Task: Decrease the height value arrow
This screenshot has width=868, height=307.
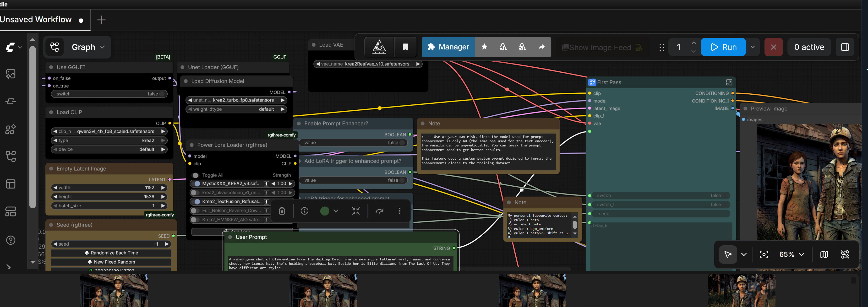Action: [55, 197]
